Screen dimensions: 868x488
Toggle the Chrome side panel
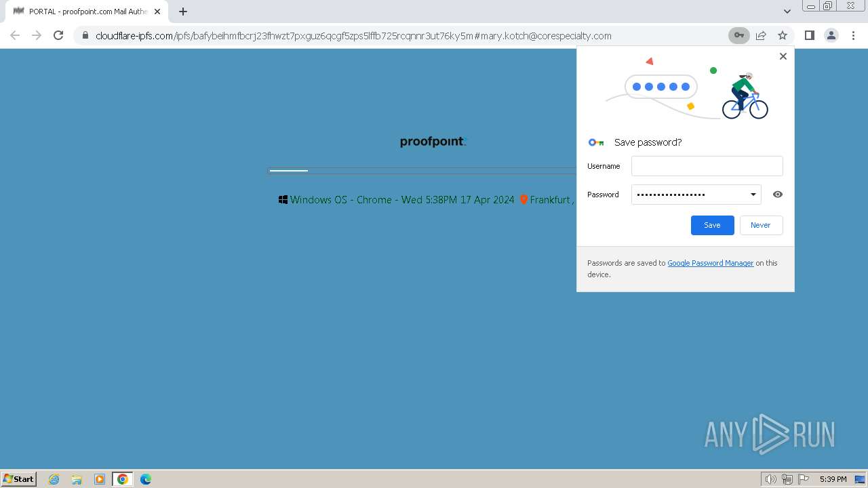tap(809, 35)
